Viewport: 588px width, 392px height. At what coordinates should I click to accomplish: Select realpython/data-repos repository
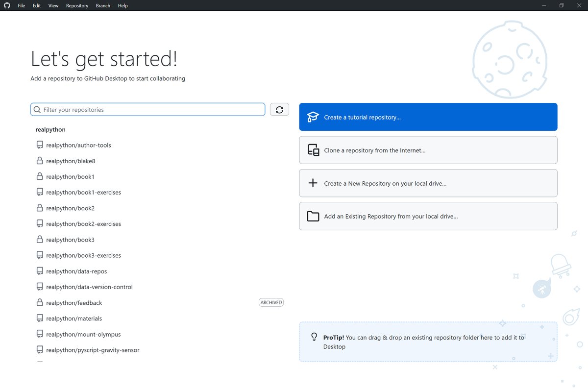tap(160, 271)
